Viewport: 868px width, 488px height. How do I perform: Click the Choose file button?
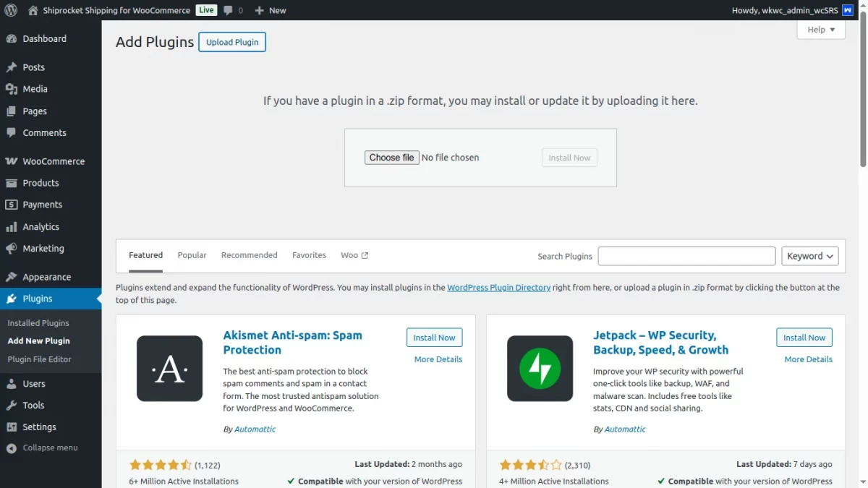(392, 158)
